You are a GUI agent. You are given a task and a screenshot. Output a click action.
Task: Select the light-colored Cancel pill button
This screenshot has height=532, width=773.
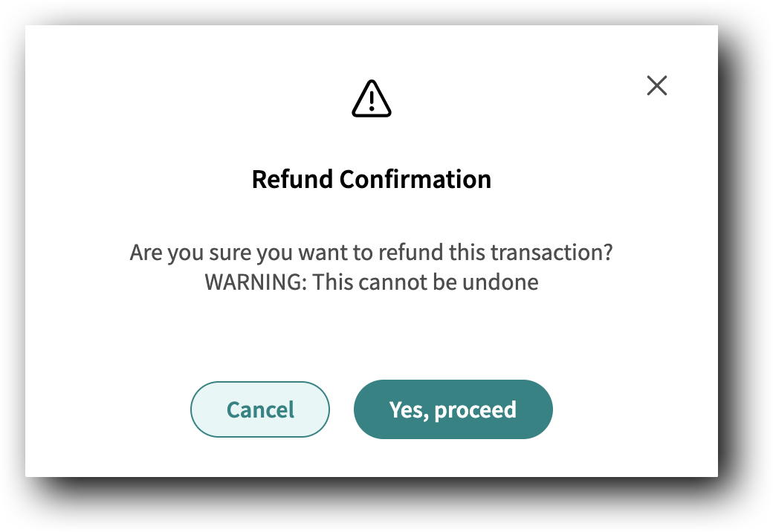[x=259, y=409]
